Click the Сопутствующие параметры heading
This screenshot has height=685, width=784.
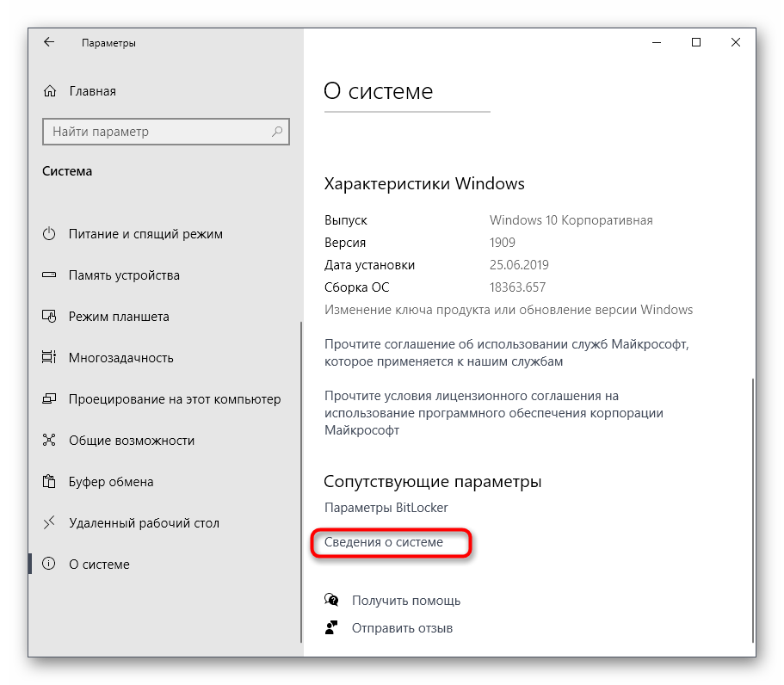click(433, 482)
